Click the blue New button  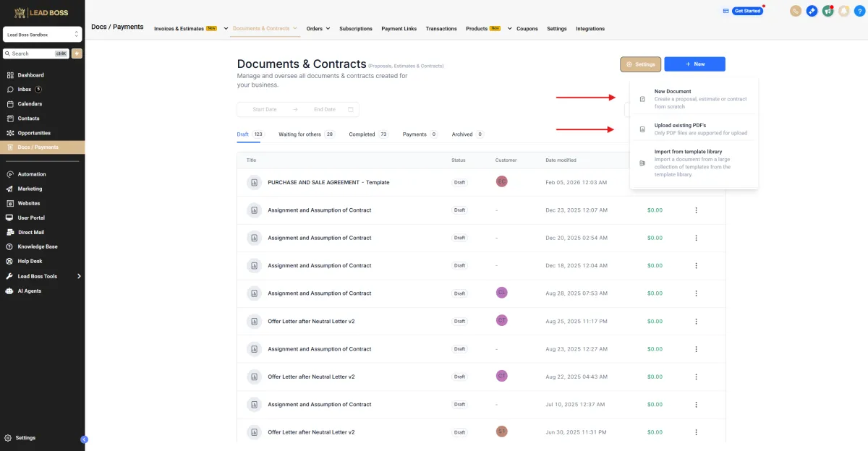pos(694,64)
